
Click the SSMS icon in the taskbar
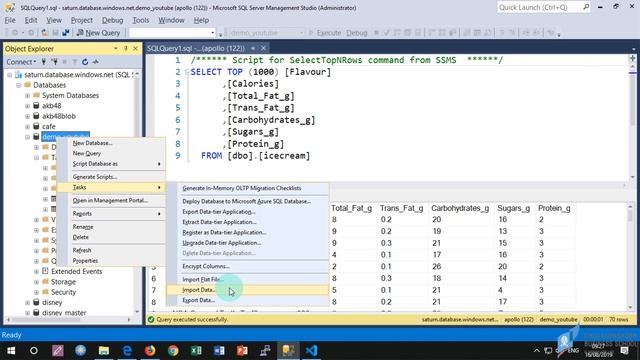(x=288, y=351)
